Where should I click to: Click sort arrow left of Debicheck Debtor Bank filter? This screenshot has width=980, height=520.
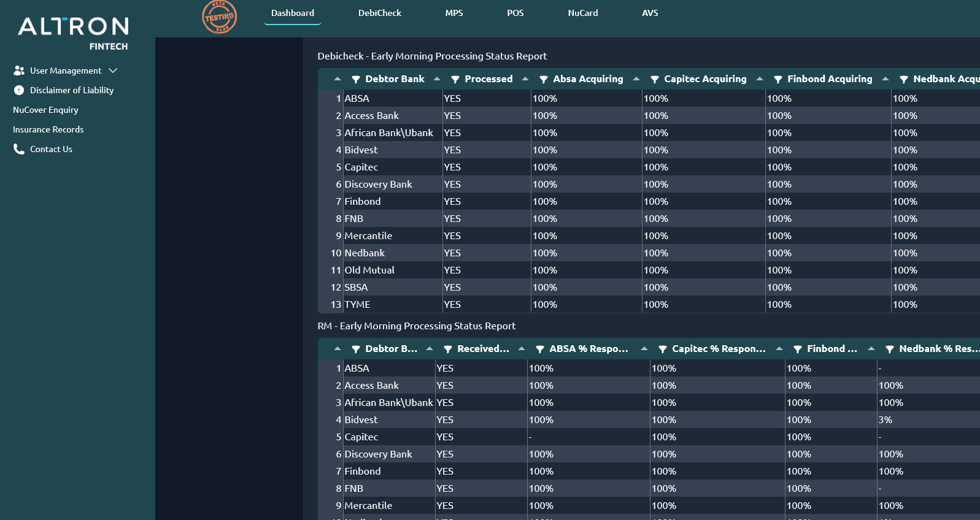pyautogui.click(x=338, y=79)
